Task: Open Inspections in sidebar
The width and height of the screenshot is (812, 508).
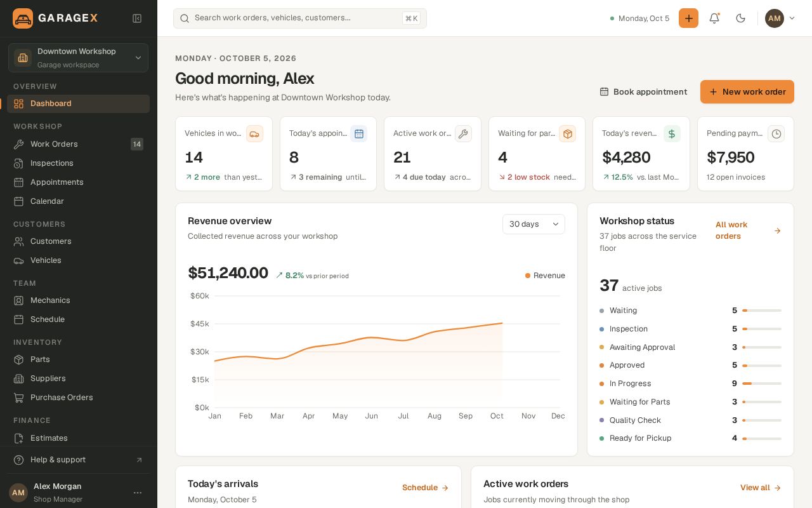Action: (78, 163)
